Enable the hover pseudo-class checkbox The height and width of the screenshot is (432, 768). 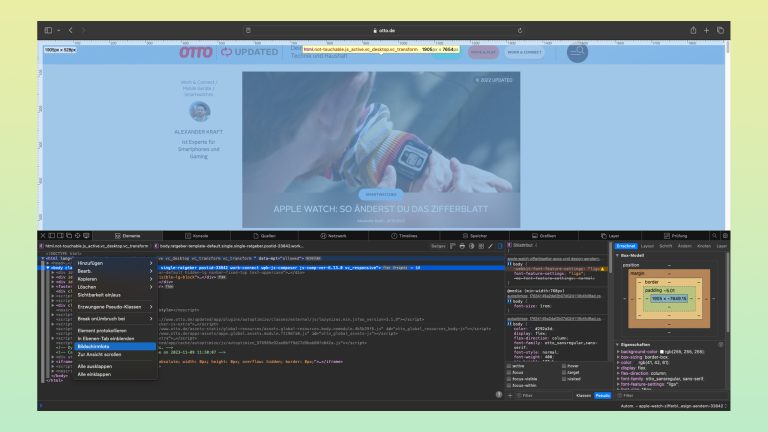click(562, 366)
